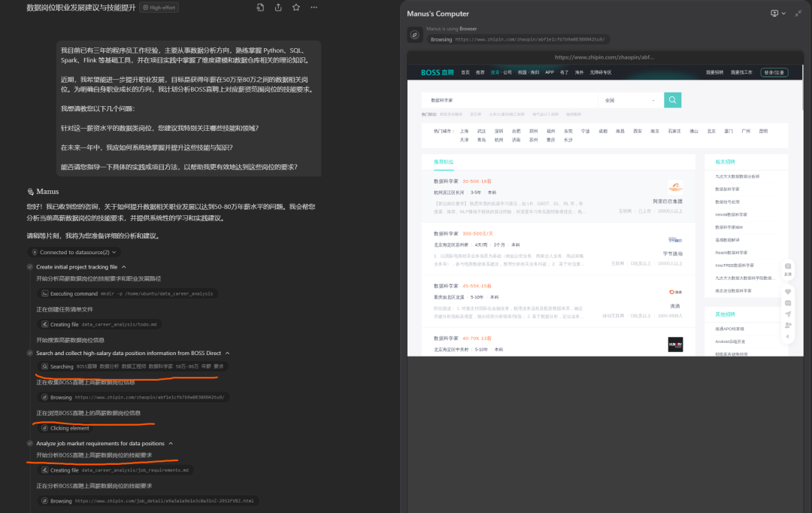The image size is (812, 513).
Task: Click the job search input containing 数据科学家
Action: 510,101
